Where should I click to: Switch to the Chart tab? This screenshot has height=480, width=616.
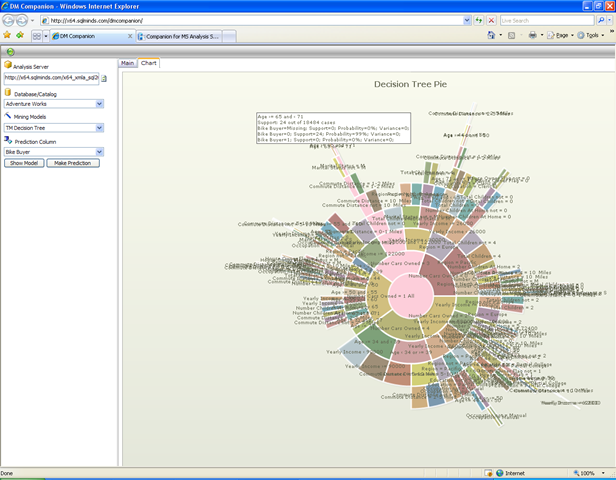click(x=149, y=63)
